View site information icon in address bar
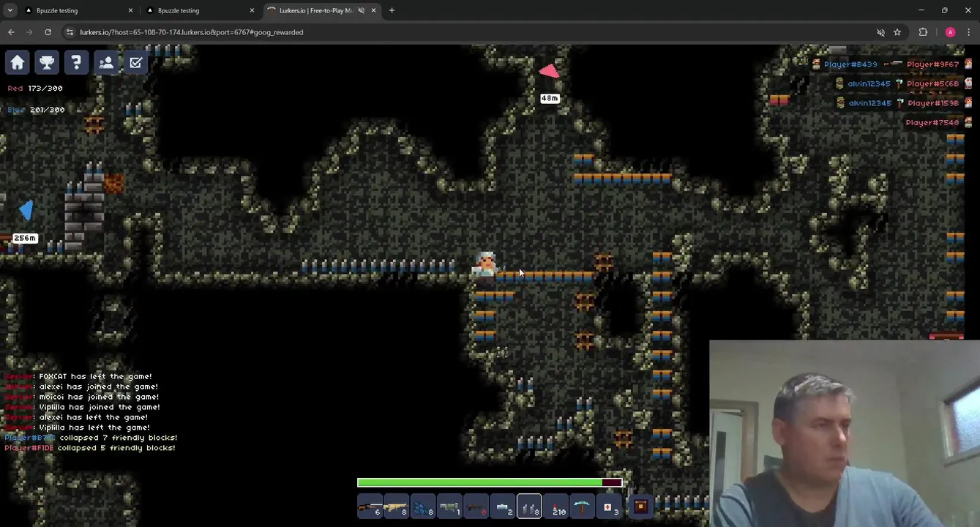This screenshot has height=527, width=980. pos(70,32)
